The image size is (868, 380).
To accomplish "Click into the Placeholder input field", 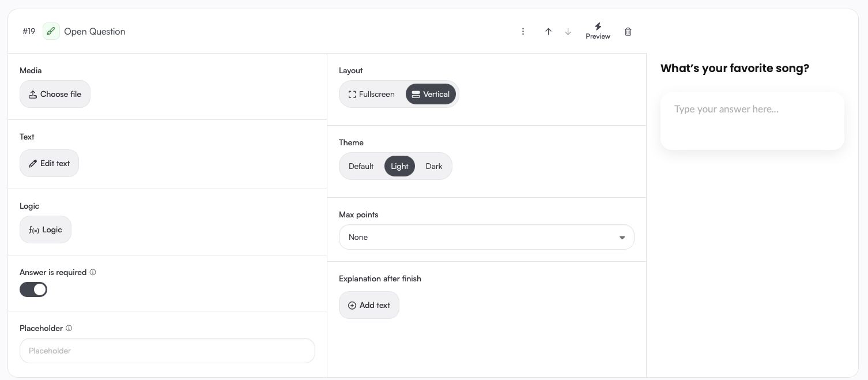I will click(x=167, y=351).
